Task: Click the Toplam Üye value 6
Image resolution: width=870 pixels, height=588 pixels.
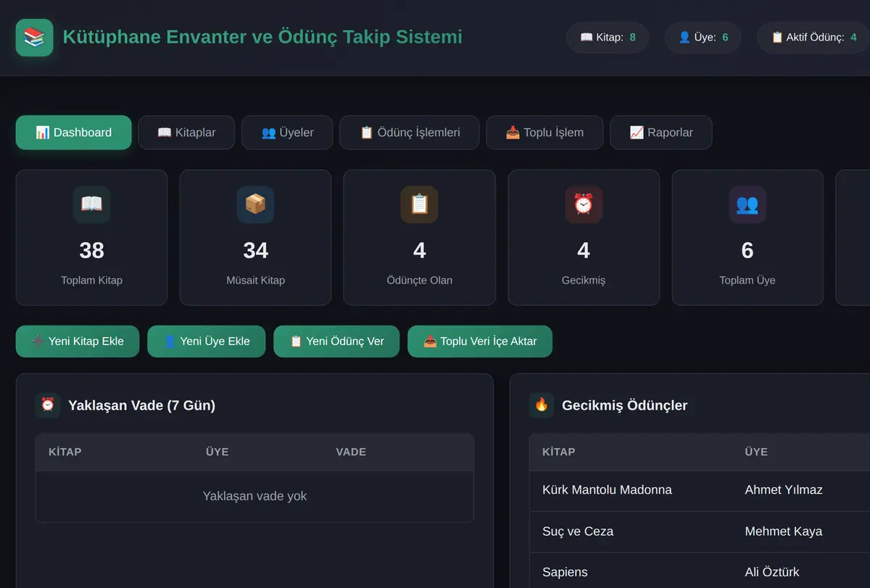Action: click(x=747, y=251)
